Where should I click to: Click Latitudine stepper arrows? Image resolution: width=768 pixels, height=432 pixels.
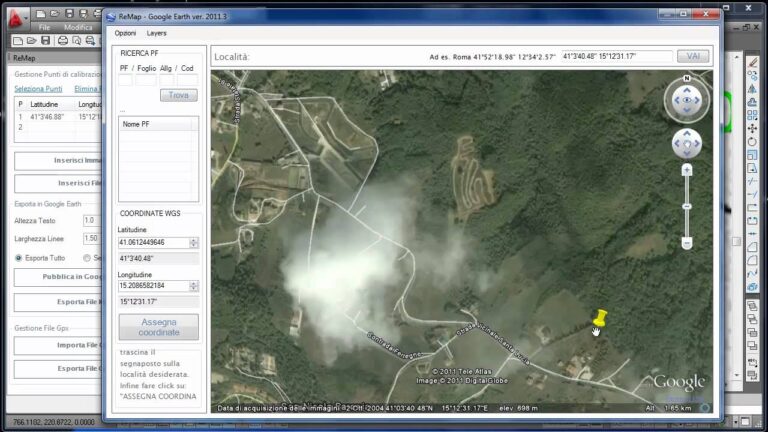[x=194, y=242]
